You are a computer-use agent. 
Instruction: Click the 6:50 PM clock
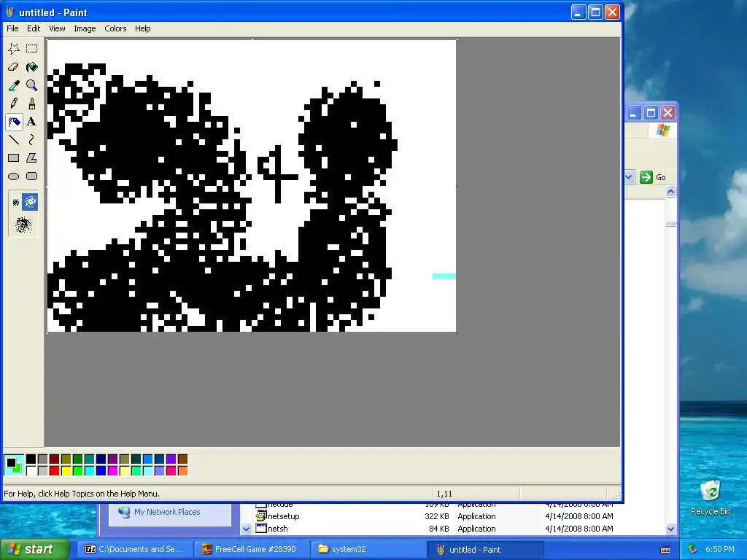(x=719, y=550)
